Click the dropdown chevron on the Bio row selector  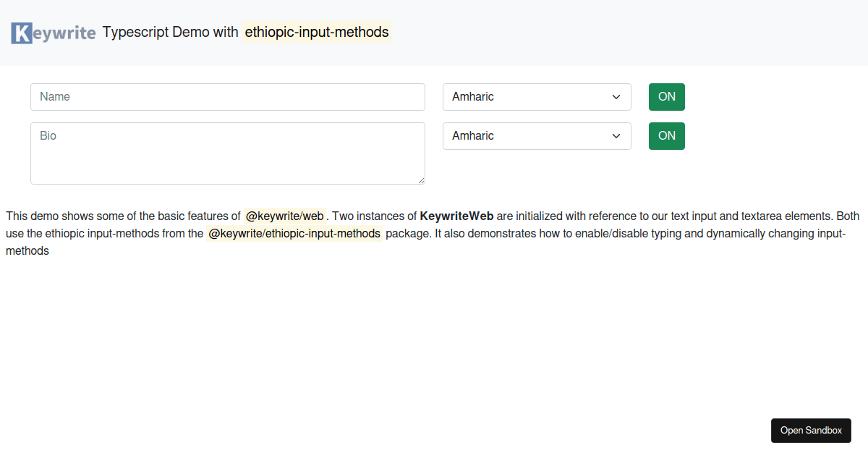point(616,135)
